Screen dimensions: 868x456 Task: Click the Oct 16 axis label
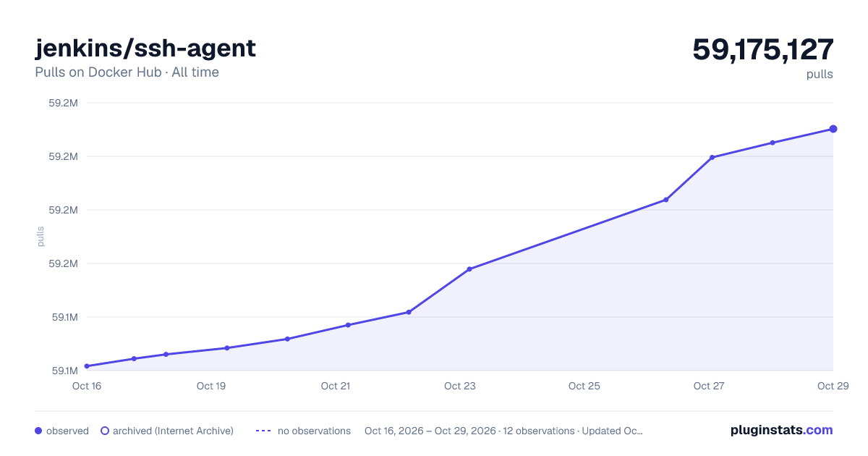[87, 386]
